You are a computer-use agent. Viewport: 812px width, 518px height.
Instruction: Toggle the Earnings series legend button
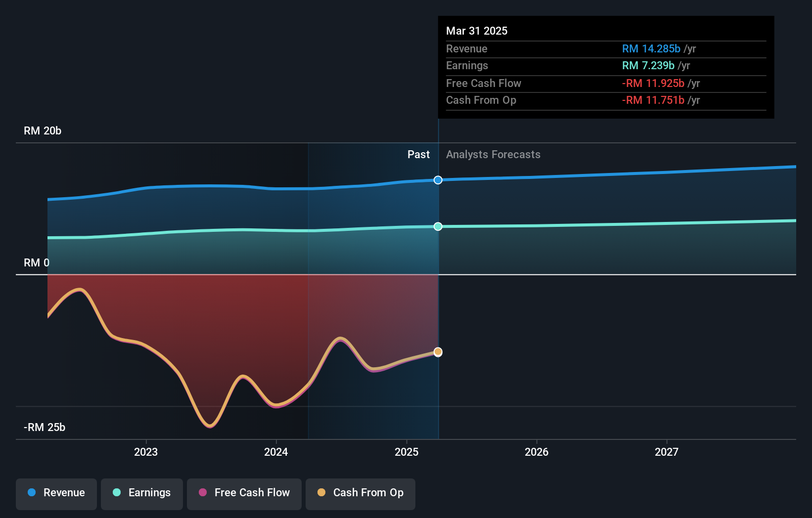(x=142, y=494)
